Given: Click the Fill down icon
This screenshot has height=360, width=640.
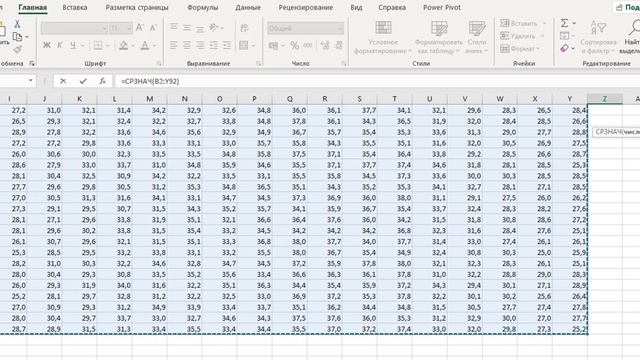Looking at the screenshot, I should pyautogui.click(x=564, y=36).
